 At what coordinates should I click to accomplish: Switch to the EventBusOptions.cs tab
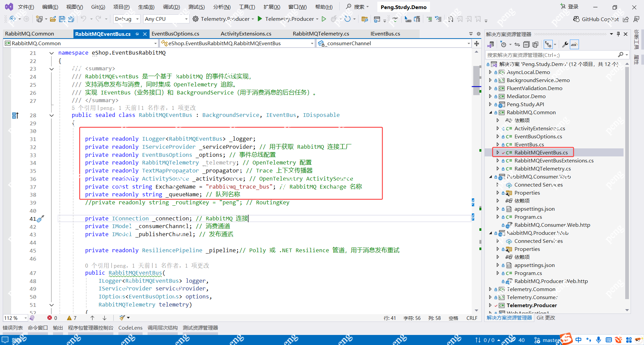pos(175,34)
